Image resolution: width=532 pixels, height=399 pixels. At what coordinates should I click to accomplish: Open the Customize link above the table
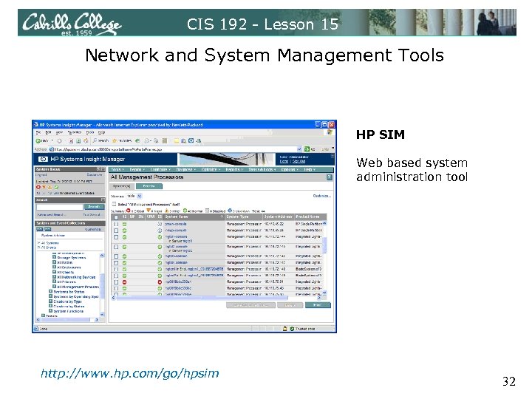click(x=321, y=196)
